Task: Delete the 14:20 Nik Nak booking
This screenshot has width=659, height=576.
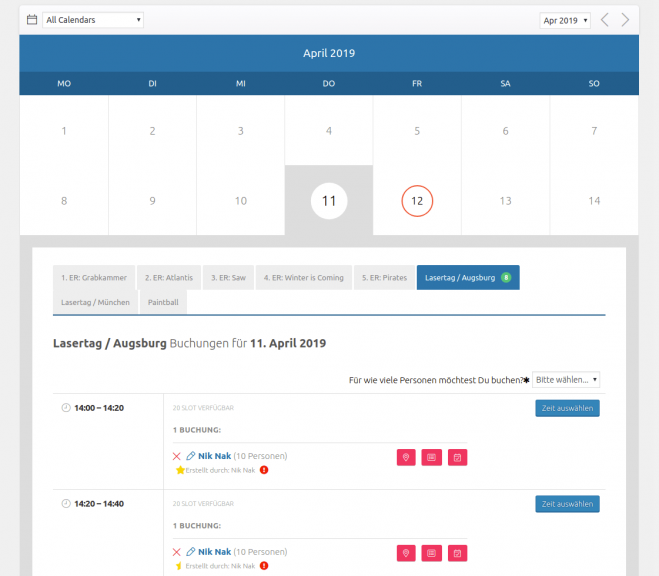Action: coord(177,552)
